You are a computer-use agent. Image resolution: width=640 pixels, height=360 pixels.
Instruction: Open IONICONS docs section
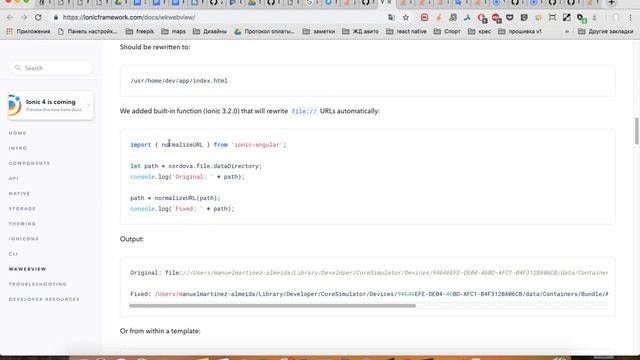tap(24, 239)
